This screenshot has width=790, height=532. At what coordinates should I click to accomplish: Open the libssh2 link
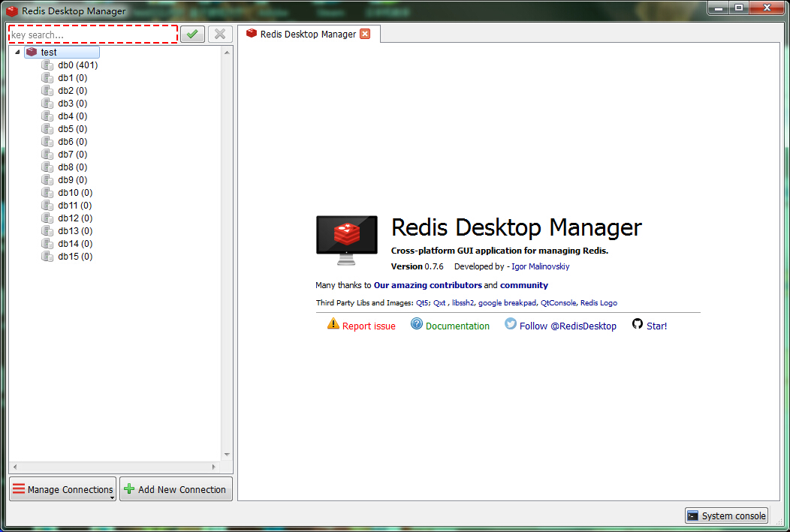tap(463, 302)
